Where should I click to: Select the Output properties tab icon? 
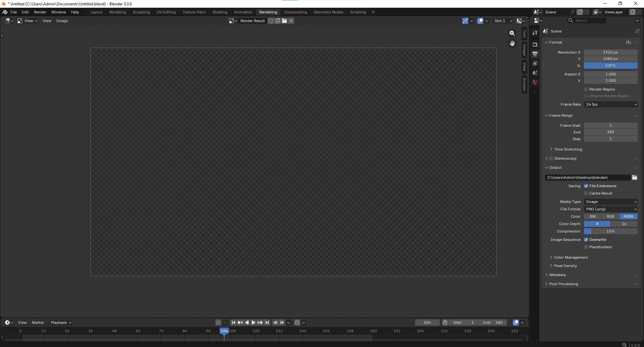click(x=535, y=54)
